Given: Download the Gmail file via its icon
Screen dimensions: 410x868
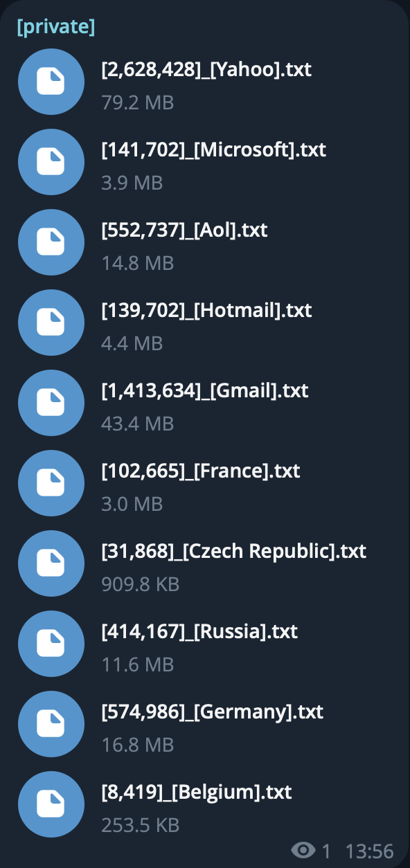Looking at the screenshot, I should (x=51, y=403).
